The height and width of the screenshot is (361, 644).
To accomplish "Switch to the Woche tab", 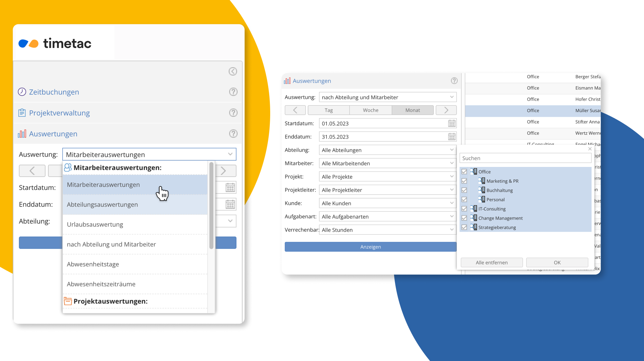I will click(371, 110).
